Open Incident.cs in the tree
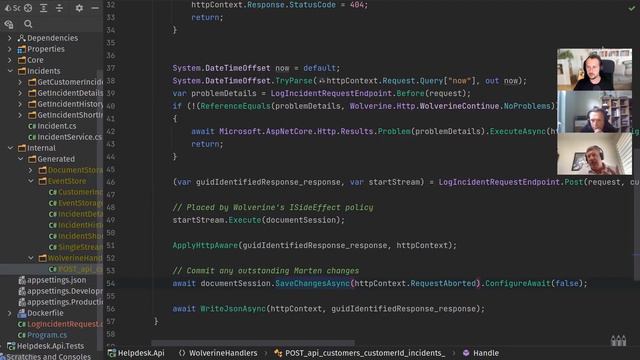This screenshot has height=360, width=640. click(57, 126)
